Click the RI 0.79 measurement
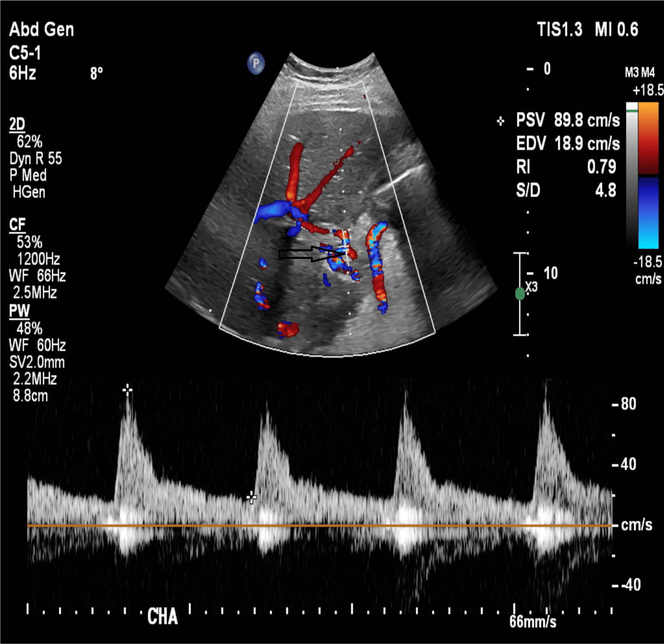664x644 pixels. point(566,167)
